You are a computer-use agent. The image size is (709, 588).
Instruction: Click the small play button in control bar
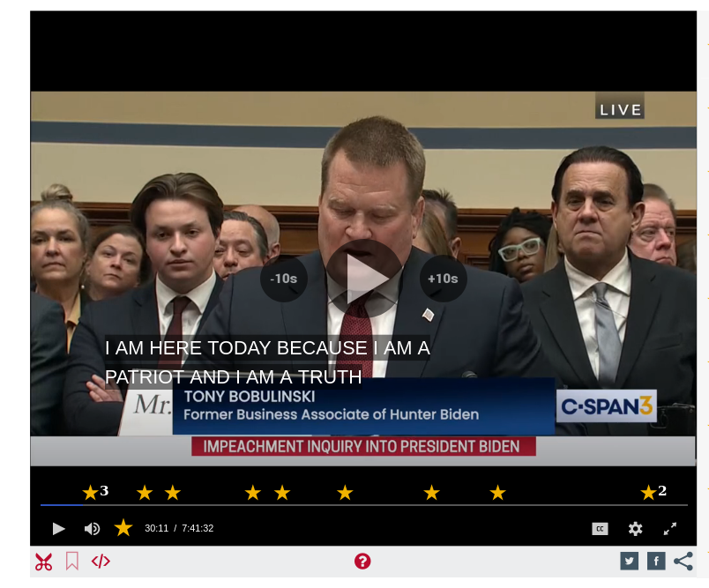pos(59,528)
